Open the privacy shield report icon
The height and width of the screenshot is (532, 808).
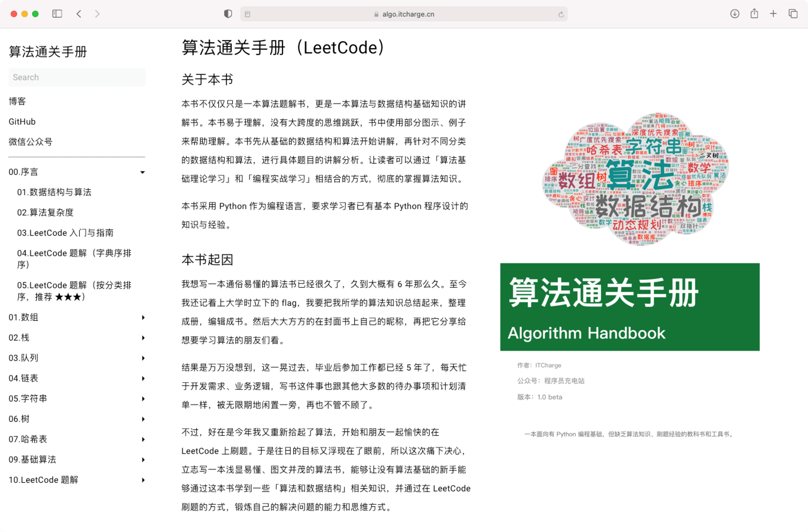pos(228,14)
